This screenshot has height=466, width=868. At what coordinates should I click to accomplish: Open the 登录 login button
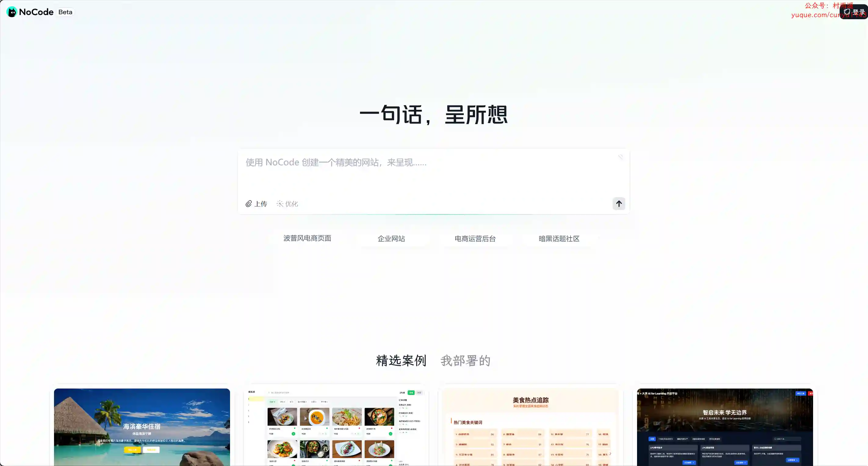pyautogui.click(x=854, y=12)
